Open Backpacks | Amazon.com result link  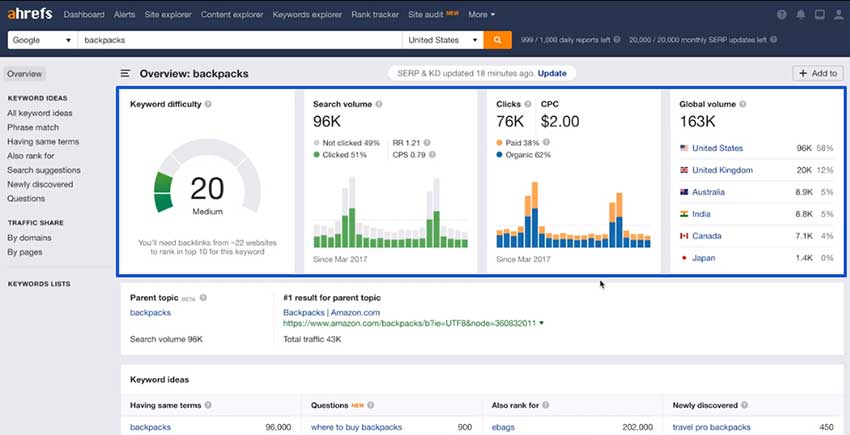331,312
